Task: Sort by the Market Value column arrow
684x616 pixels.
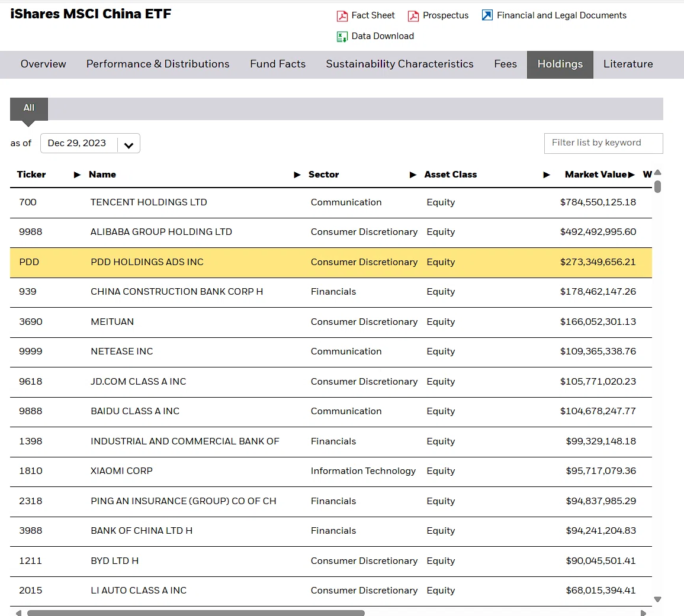Action: coord(631,175)
